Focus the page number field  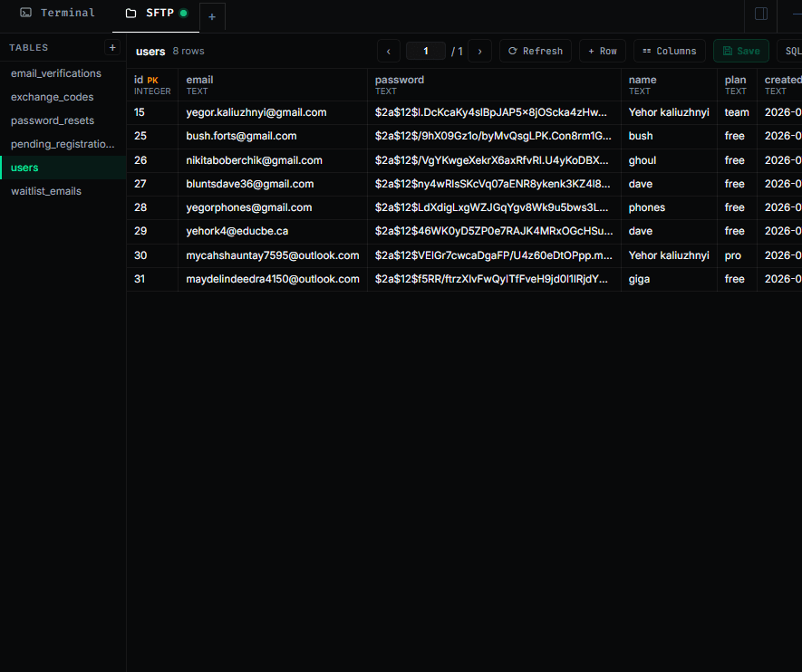coord(426,51)
